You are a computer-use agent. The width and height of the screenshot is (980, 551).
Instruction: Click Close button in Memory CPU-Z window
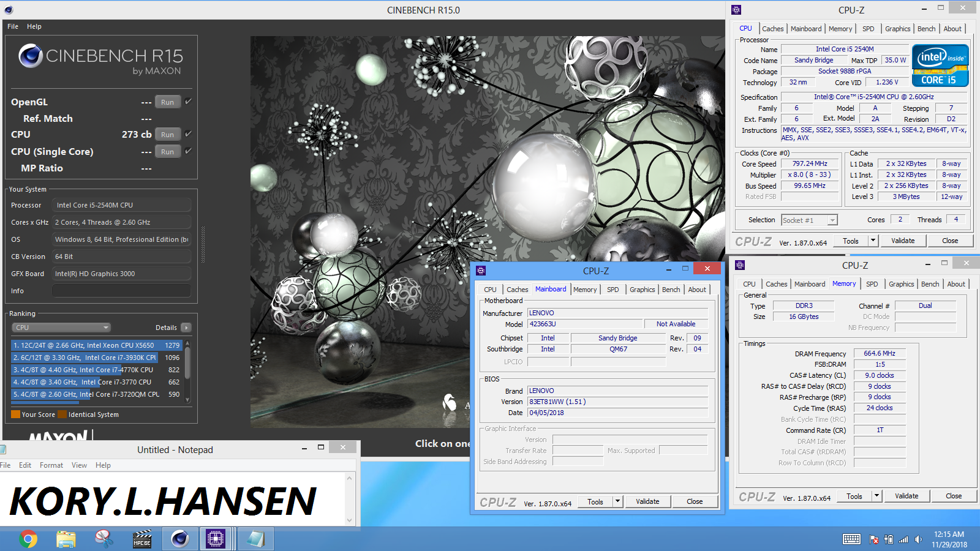pos(954,496)
